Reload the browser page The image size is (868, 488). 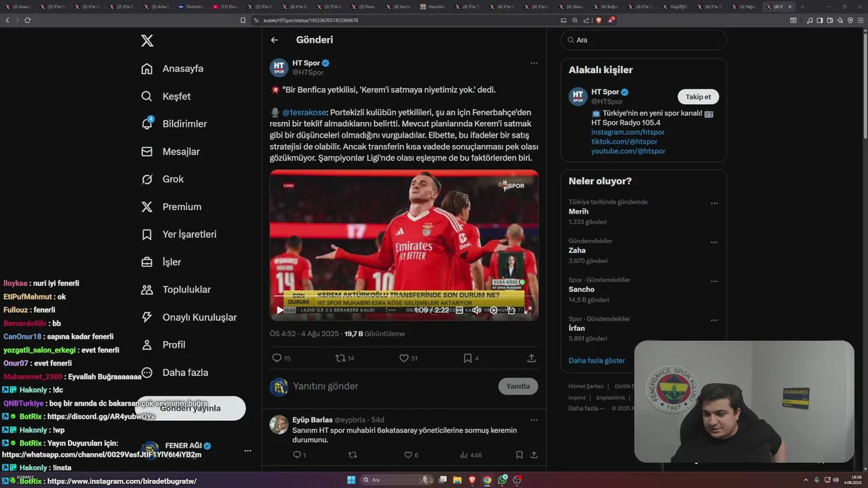tap(28, 20)
